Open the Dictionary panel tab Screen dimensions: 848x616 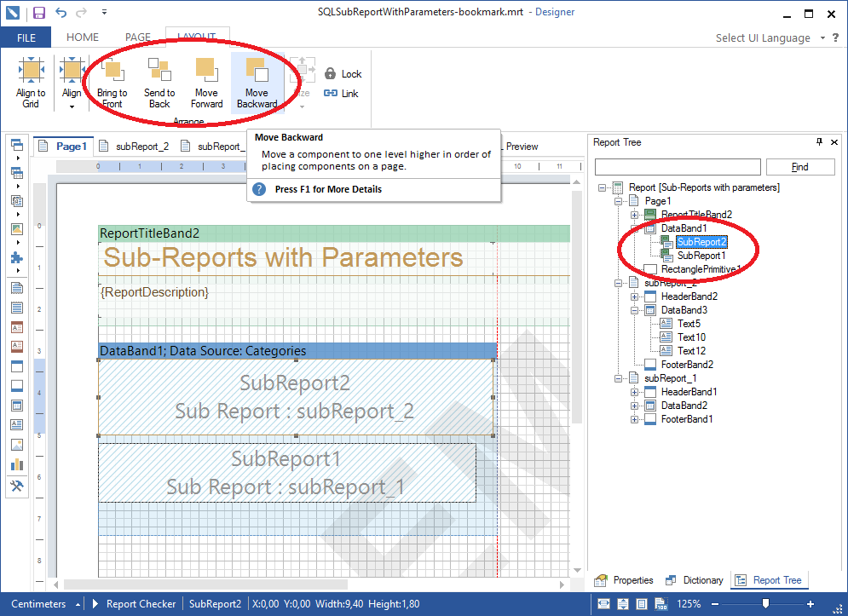pos(694,579)
